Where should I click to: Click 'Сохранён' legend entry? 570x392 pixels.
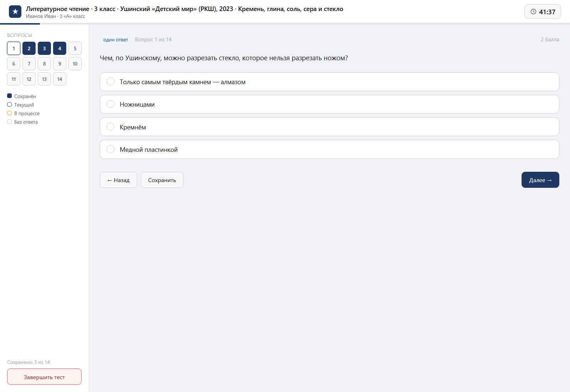point(21,96)
